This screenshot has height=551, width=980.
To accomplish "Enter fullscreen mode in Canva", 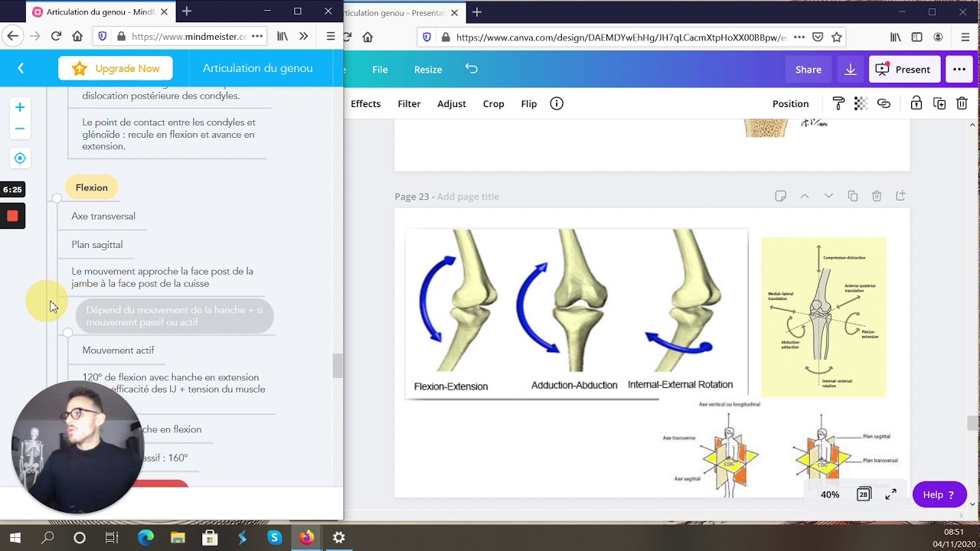I will click(890, 494).
